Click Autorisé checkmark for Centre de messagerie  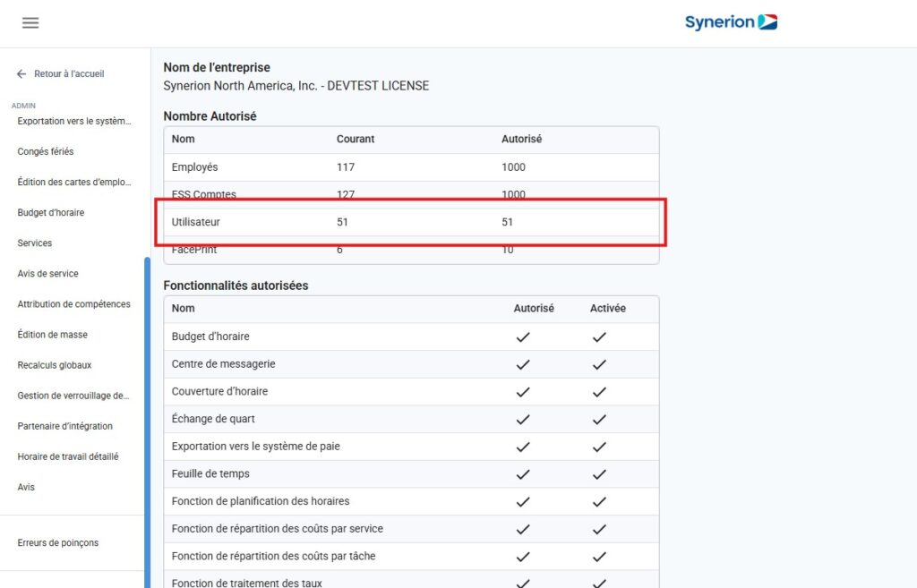523,364
